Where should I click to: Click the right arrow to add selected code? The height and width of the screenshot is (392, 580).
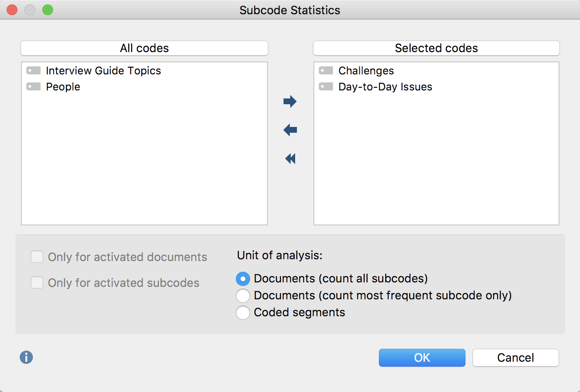tap(290, 102)
